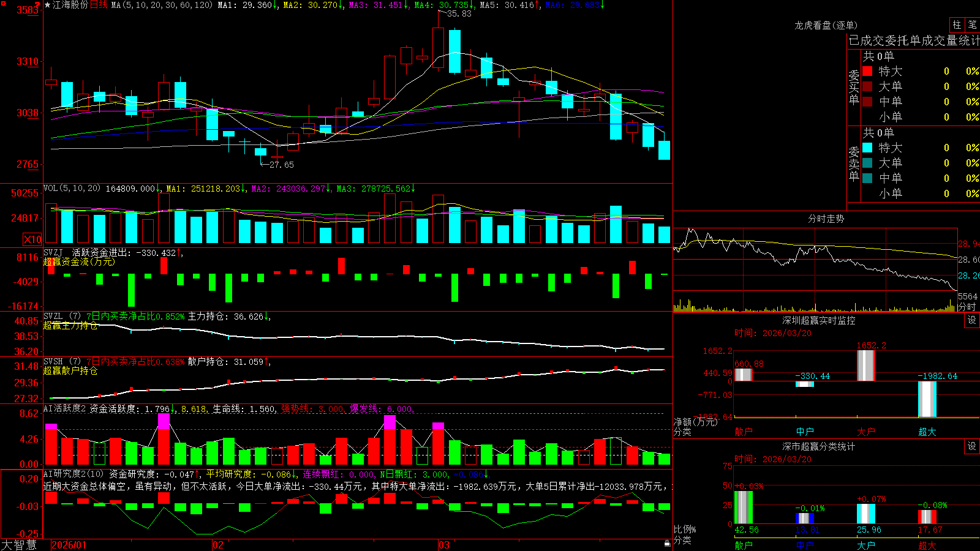Viewport: 980px width, 551px height.
Task: Click the 02 month timeline marker
Action: [x=217, y=545]
